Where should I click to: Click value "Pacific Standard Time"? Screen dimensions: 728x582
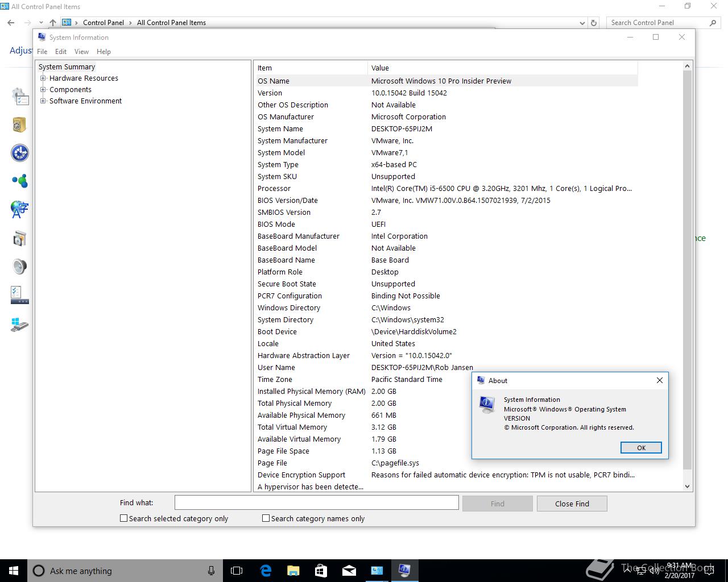(x=407, y=380)
